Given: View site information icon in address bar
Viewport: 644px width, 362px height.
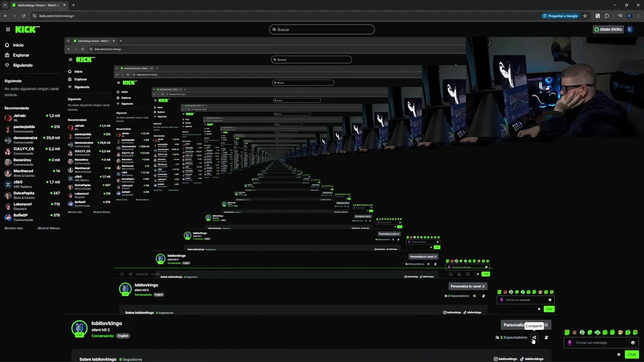Looking at the screenshot, I should click(35, 16).
